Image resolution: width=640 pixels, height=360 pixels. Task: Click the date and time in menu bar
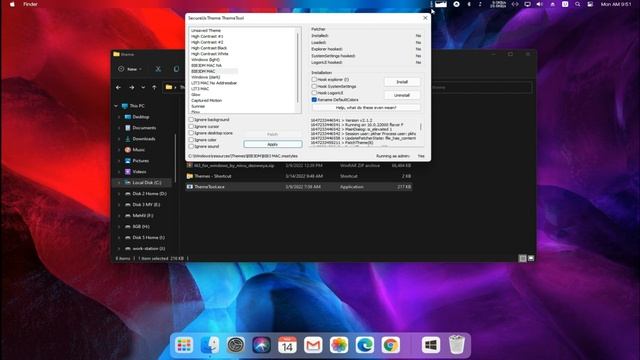pos(616,4)
